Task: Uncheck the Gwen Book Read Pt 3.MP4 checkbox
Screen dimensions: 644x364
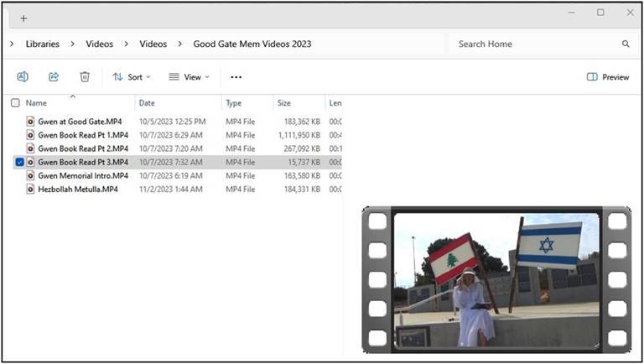Action: (18, 162)
